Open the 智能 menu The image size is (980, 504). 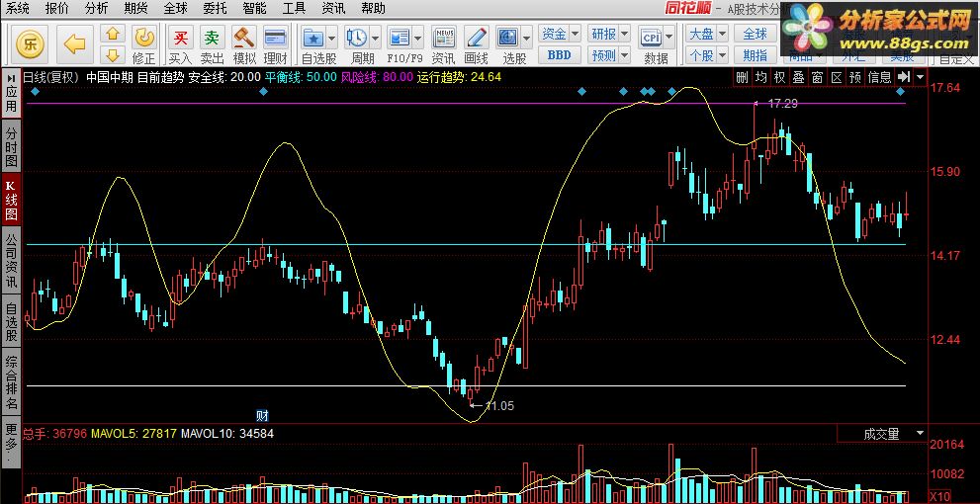(254, 8)
